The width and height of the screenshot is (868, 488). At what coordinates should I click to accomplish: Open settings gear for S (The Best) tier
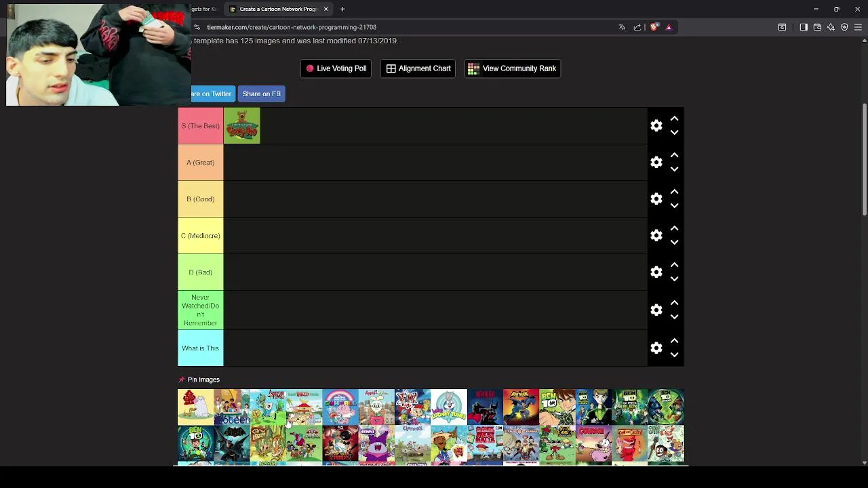[x=656, y=126]
